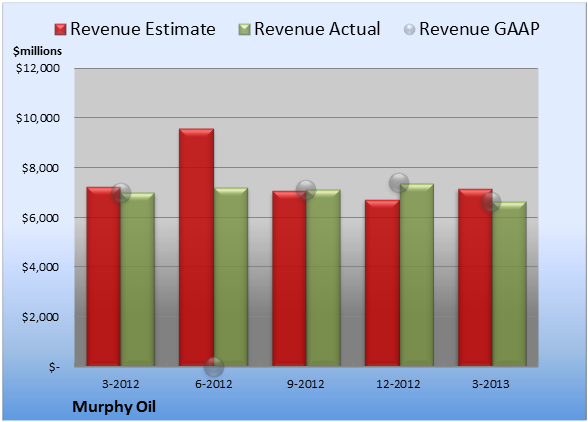Select the green actual bar for 3-2012

pyautogui.click(x=138, y=279)
